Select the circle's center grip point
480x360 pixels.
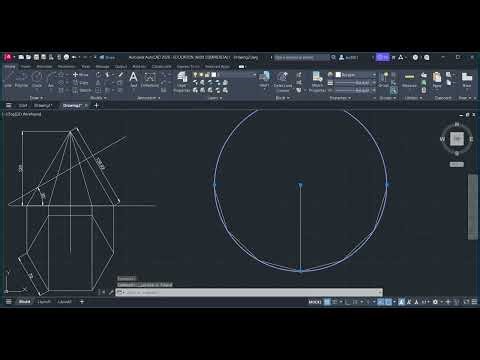click(x=300, y=184)
